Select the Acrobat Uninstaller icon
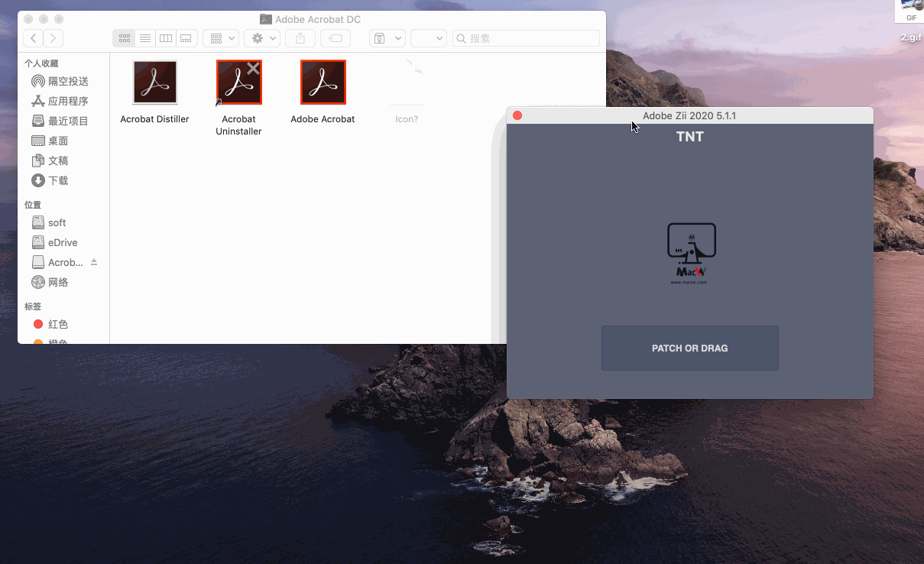This screenshot has width=924, height=564. [239, 83]
